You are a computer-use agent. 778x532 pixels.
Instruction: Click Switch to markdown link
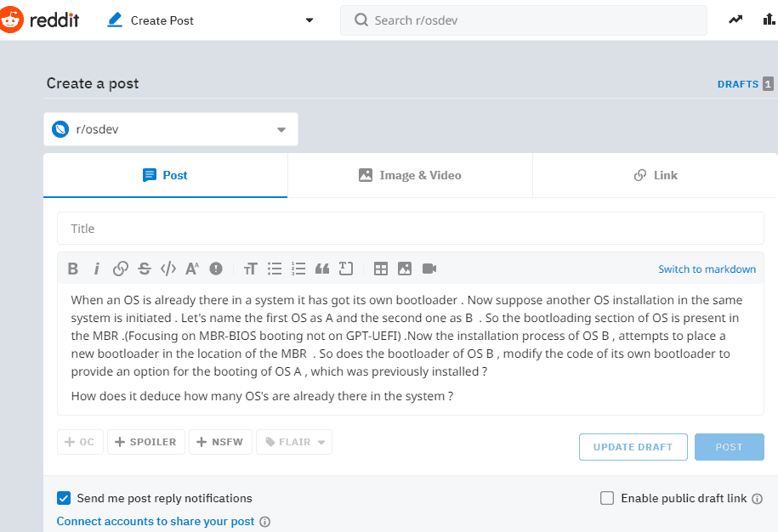[x=707, y=269]
